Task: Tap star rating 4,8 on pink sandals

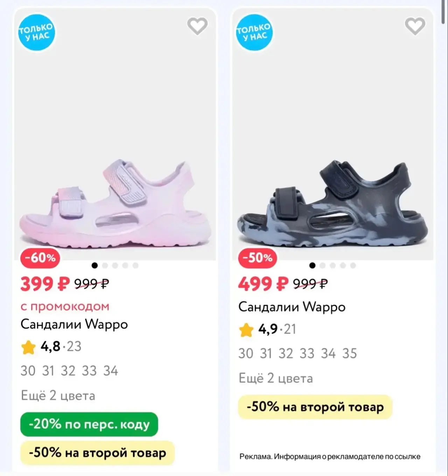Action: point(51,347)
